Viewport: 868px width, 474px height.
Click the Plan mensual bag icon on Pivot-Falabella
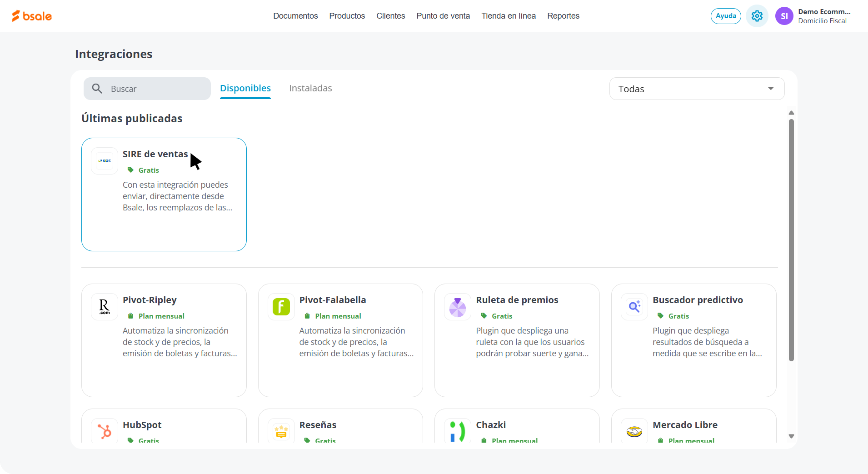307,316
